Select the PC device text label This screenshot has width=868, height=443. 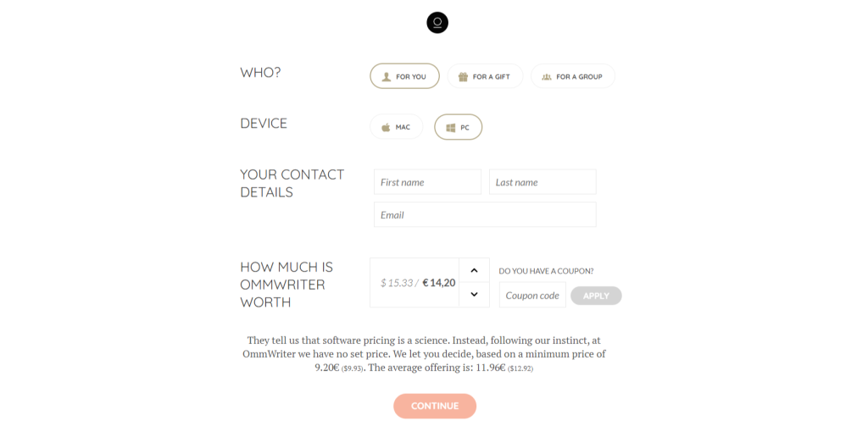[465, 127]
